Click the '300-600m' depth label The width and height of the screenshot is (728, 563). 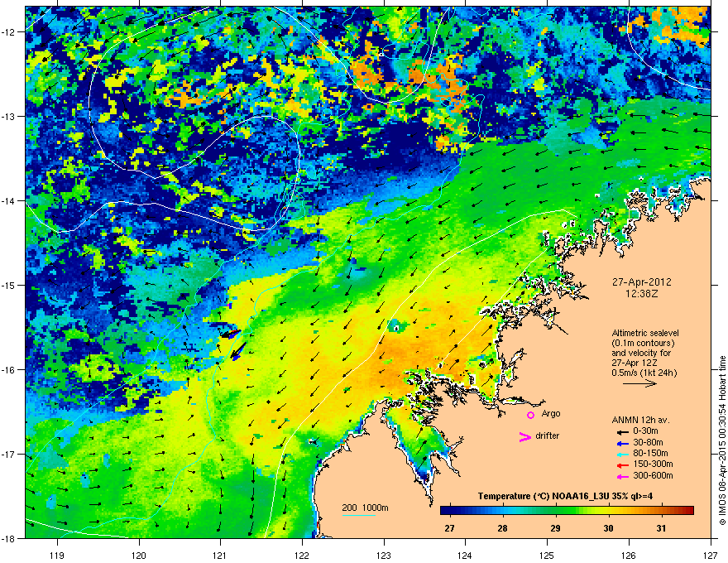click(653, 475)
